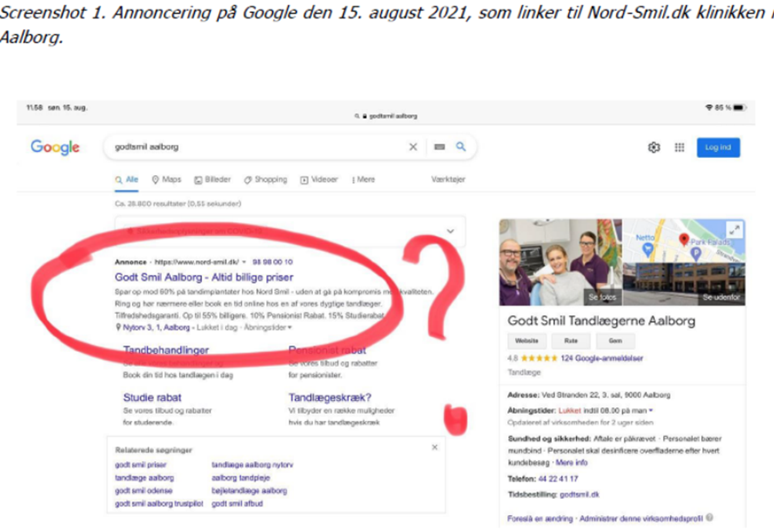Search related: godt smil aalborg trustpilot
The image size is (774, 532).
(159, 503)
